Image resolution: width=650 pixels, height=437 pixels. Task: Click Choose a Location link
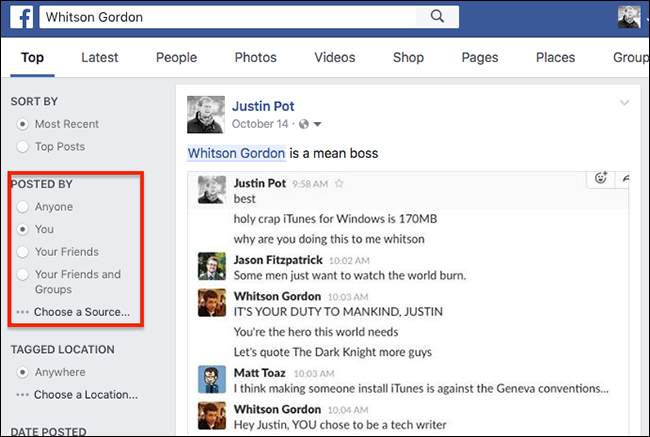[x=86, y=395]
